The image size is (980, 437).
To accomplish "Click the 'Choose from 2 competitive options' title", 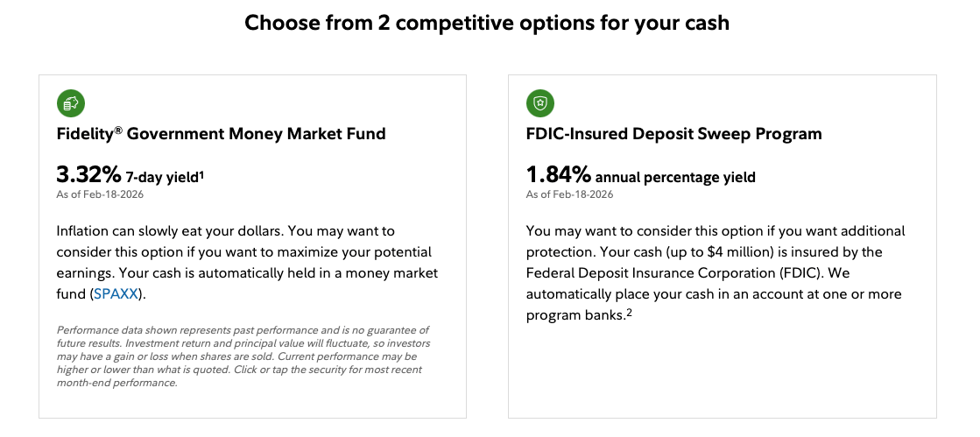I will (487, 23).
